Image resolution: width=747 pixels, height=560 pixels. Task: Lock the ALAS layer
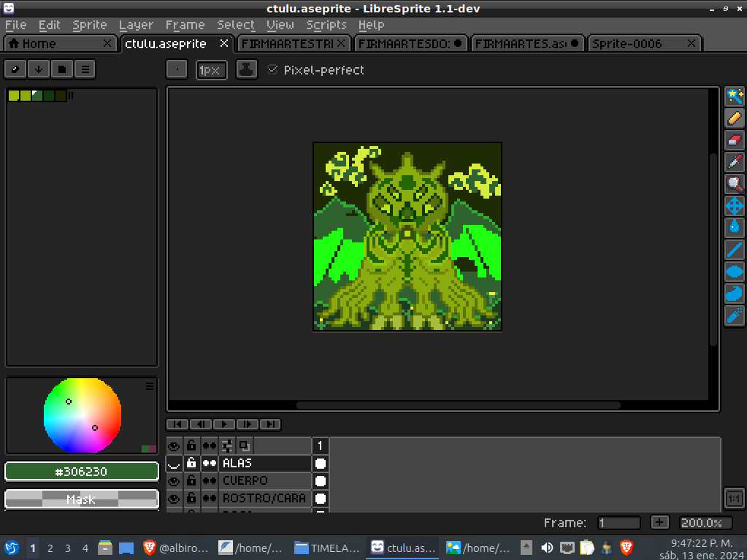click(191, 464)
